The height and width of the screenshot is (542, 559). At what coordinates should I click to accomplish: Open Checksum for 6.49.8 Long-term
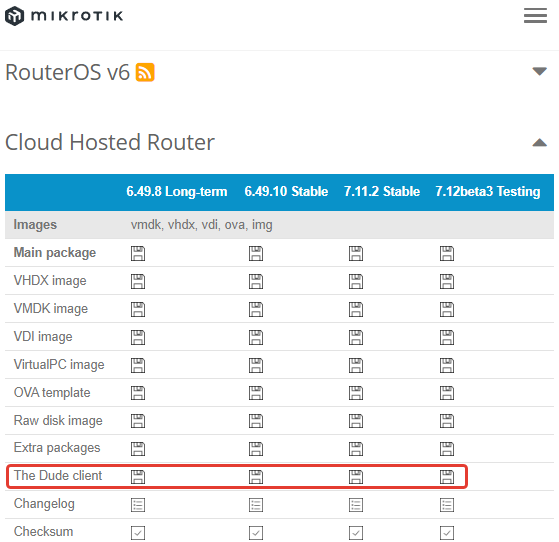coord(138,533)
